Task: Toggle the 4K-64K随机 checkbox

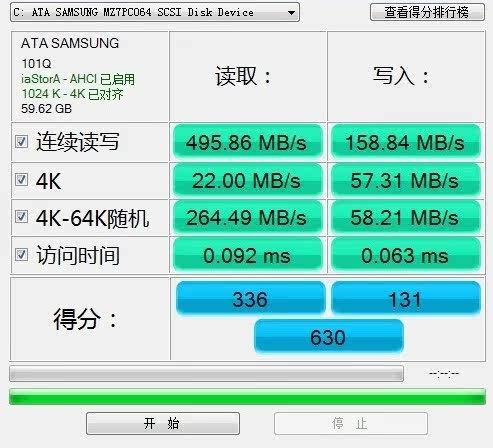Action: click(x=21, y=217)
